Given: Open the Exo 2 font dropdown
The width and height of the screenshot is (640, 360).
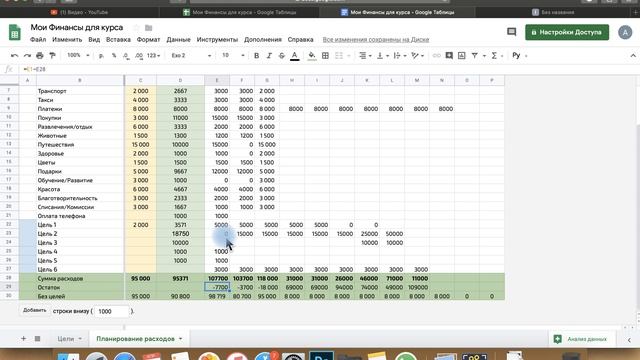Looking at the screenshot, I should tap(191, 56).
